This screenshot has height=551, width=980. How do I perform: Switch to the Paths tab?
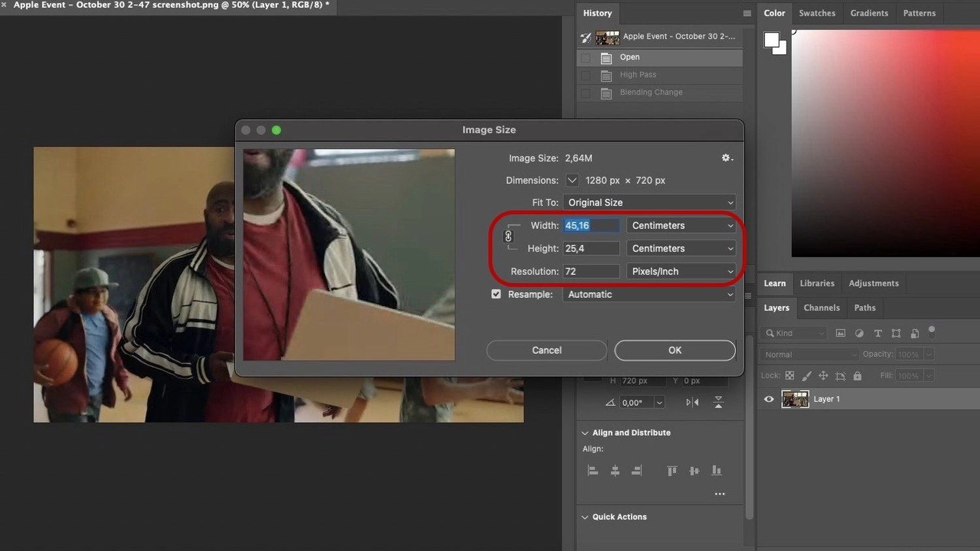click(x=864, y=308)
